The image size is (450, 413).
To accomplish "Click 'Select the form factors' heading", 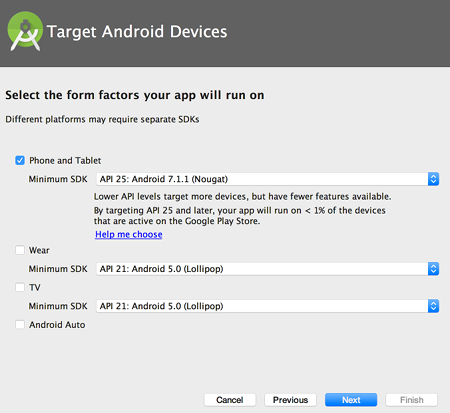I will point(135,95).
